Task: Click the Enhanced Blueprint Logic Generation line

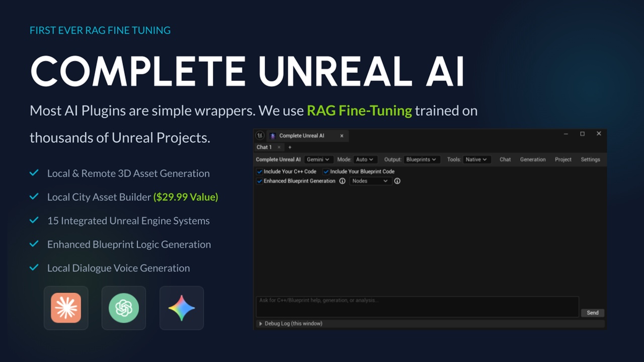Action: (129, 244)
